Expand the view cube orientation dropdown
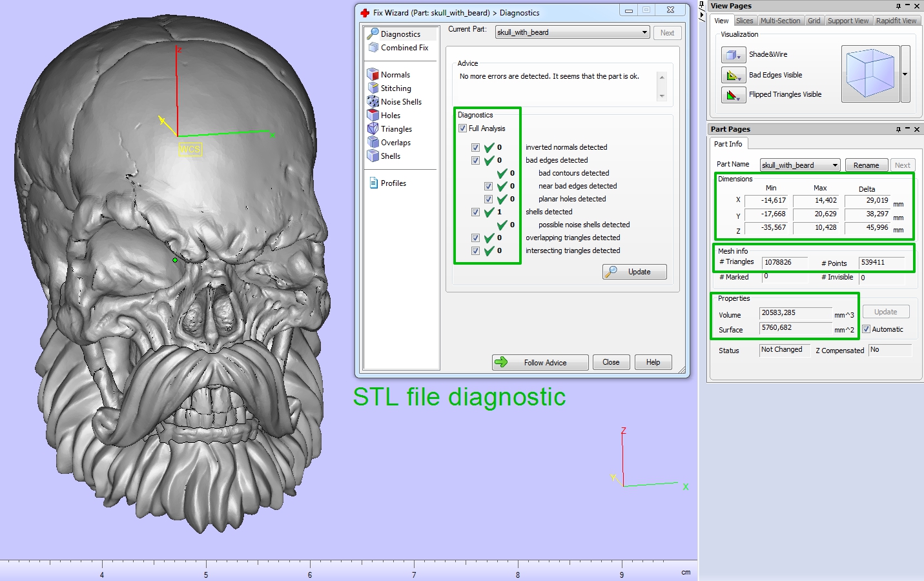Viewport: 924px width, 581px height. click(905, 74)
